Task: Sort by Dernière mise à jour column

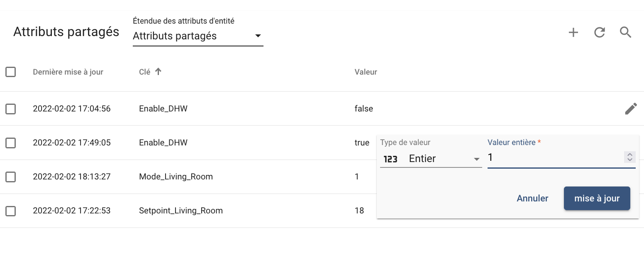Action: point(68,72)
